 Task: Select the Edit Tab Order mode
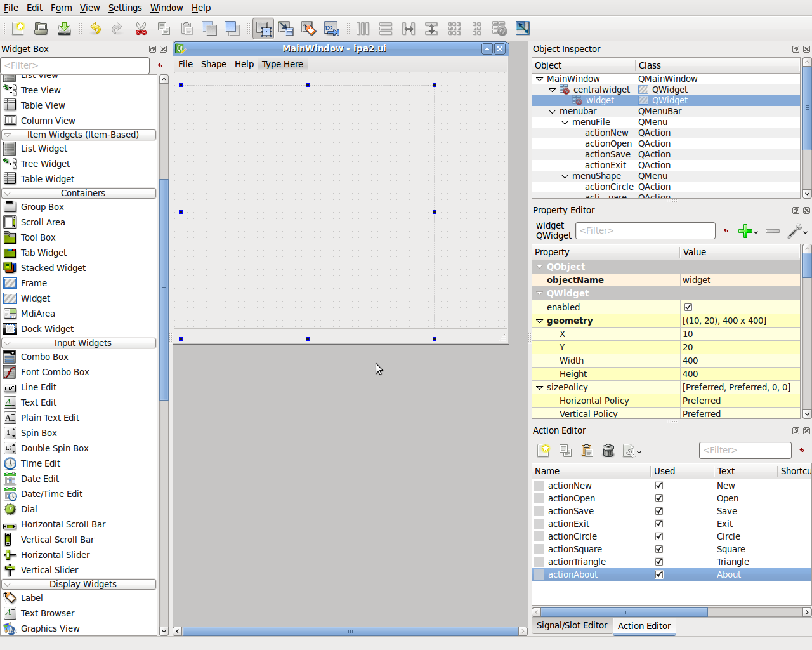point(332,28)
